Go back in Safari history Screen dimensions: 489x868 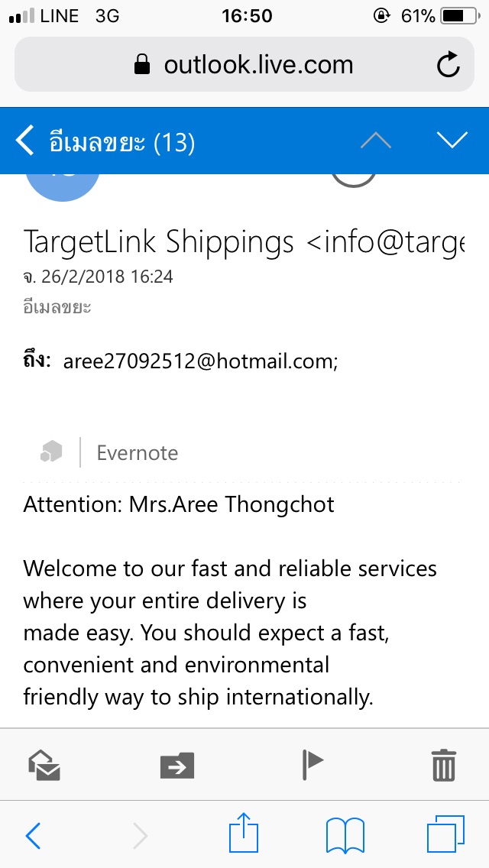pos(33,836)
